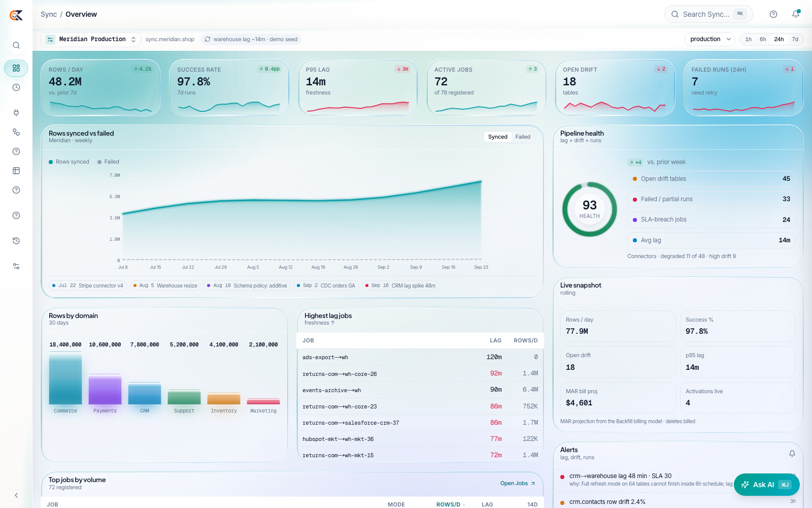Click the ads-export→wh job row
Viewport: 812px width, 508px height.
[x=420, y=357]
